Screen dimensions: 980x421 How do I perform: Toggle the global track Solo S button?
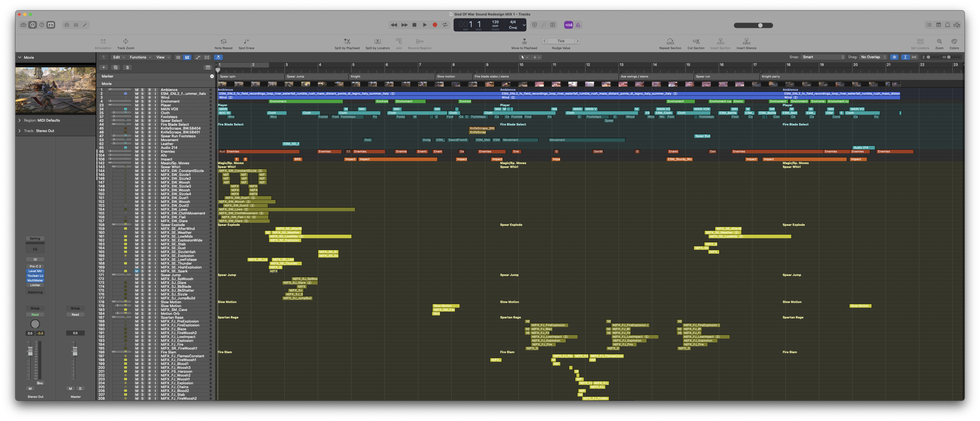click(x=127, y=67)
